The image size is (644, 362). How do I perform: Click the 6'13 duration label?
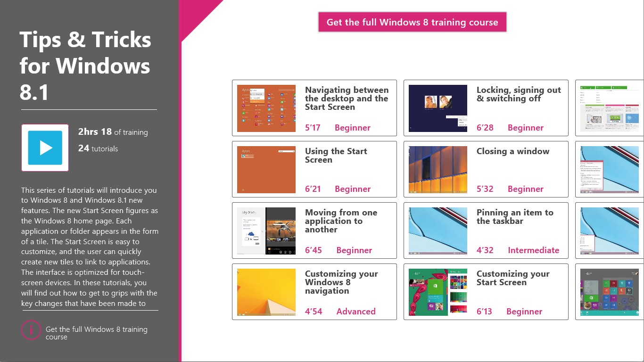click(x=484, y=312)
